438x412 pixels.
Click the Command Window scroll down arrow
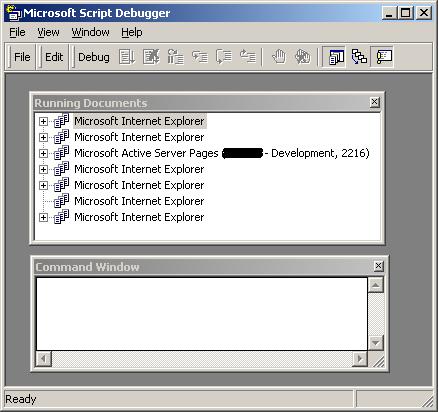376,342
